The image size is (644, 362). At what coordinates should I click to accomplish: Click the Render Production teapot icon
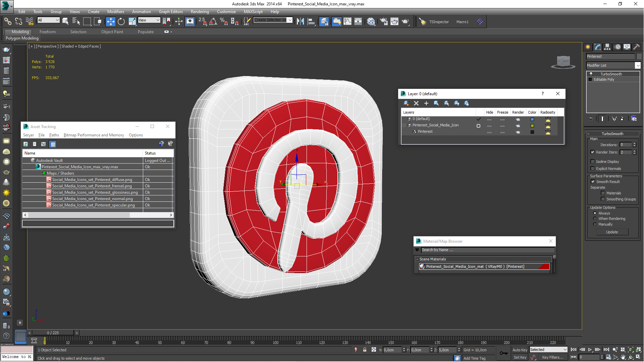pos(406,21)
